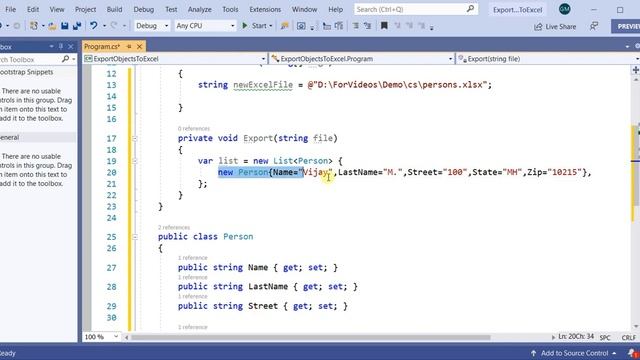Toggle a bookmark with the bookmark icon
This screenshot has width=640, height=360.
point(384,26)
